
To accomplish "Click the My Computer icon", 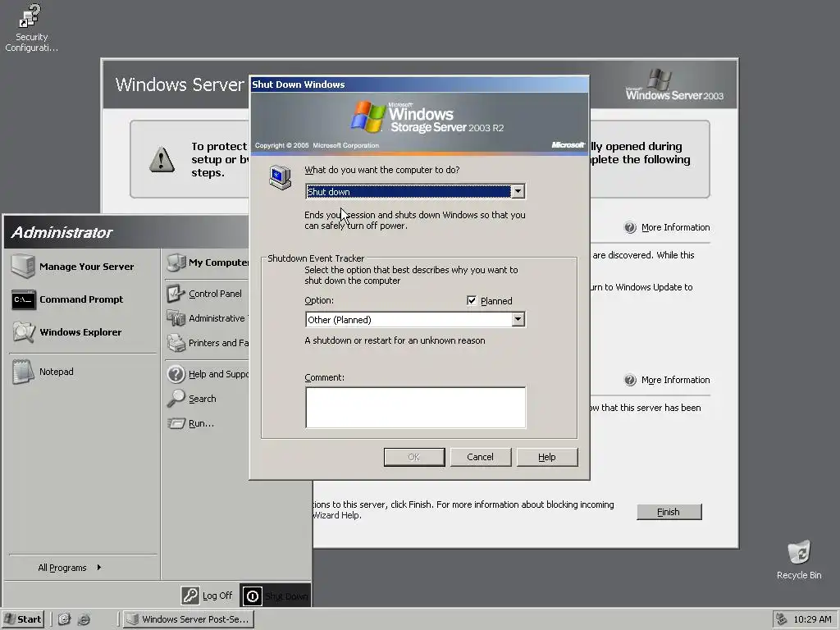I will (176, 262).
